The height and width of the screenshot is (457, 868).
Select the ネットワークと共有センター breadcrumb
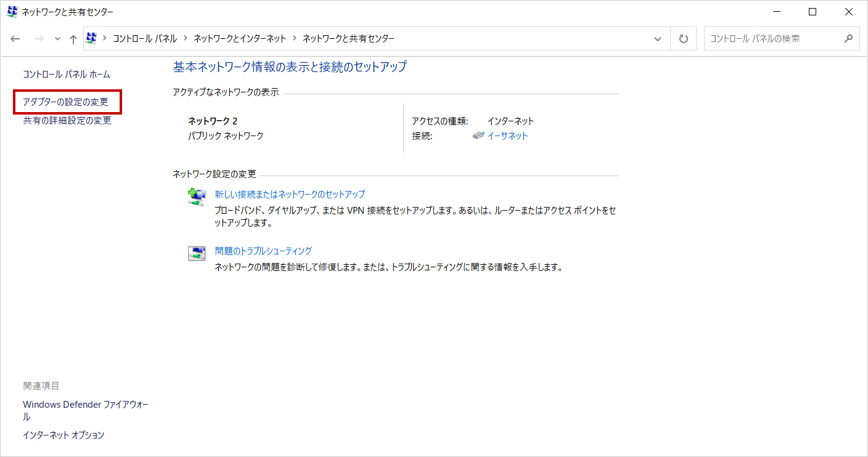click(x=348, y=38)
